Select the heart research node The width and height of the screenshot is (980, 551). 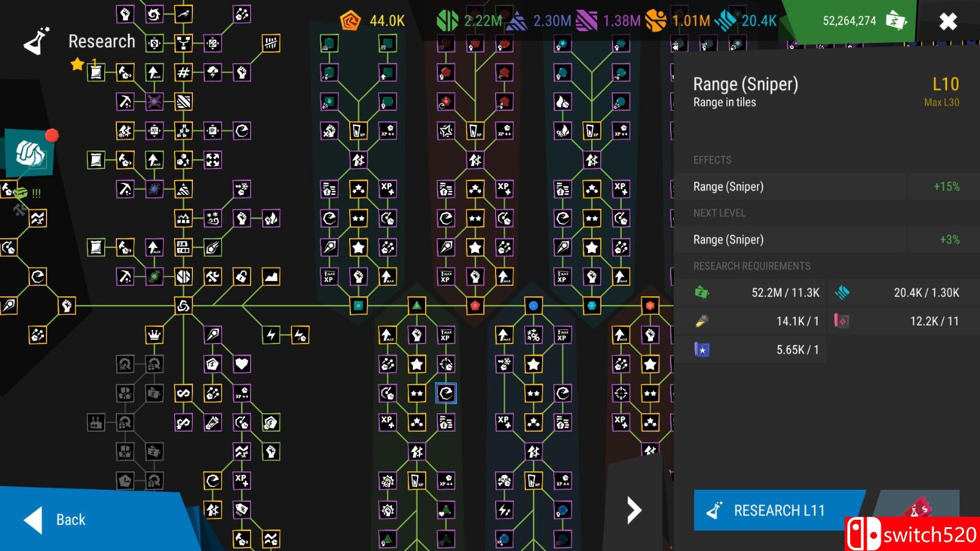pyautogui.click(x=242, y=364)
